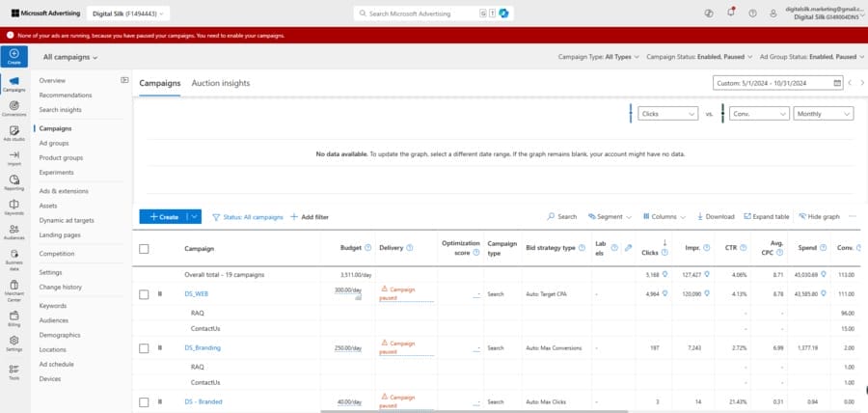Image resolution: width=868 pixels, height=413 pixels.
Task: Go to next date range arrow
Action: pyautogui.click(x=862, y=83)
